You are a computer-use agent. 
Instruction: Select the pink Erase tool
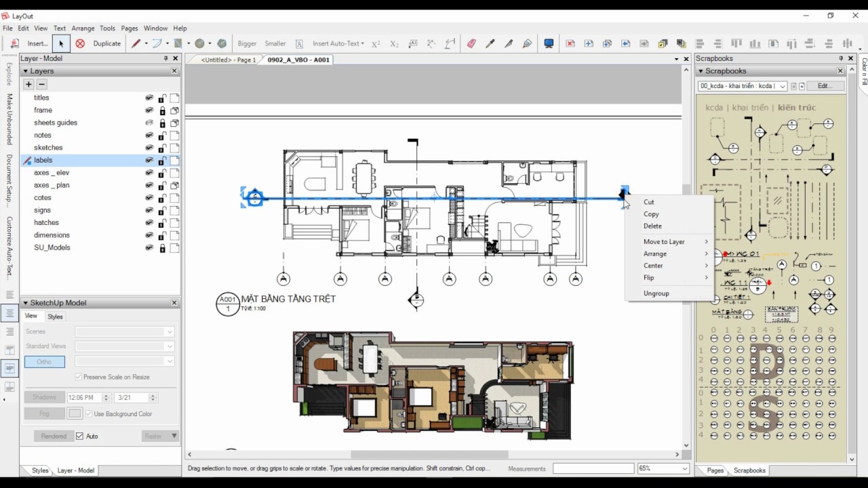471,43
